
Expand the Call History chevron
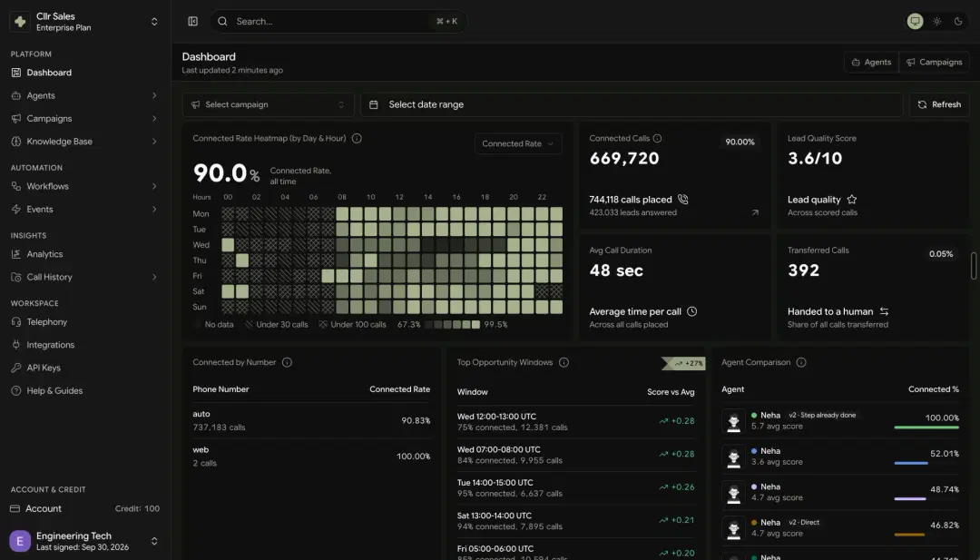[x=153, y=277]
